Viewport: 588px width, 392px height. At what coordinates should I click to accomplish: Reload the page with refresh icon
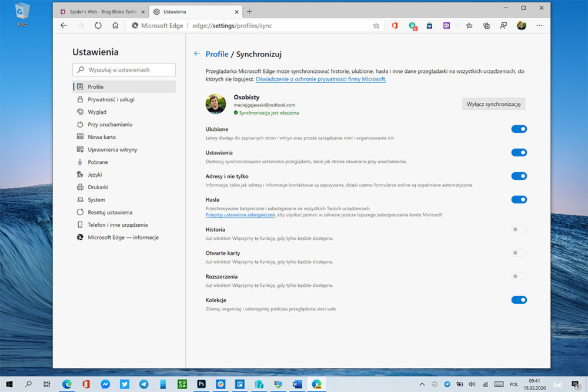(98, 25)
